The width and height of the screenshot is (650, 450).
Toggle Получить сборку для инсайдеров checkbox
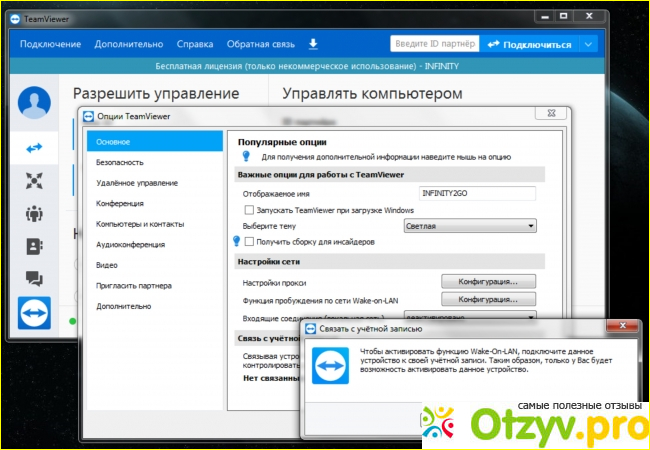pyautogui.click(x=249, y=242)
